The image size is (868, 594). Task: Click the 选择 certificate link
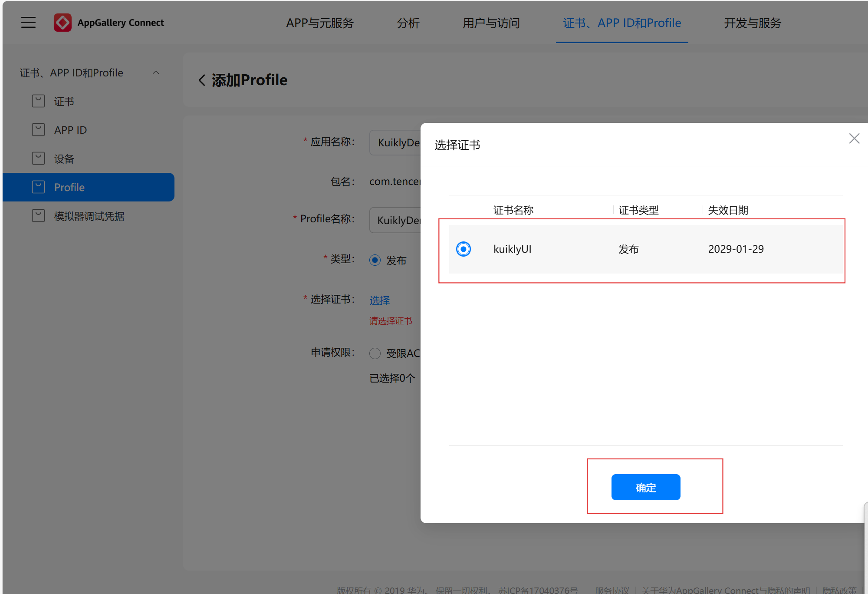379,300
